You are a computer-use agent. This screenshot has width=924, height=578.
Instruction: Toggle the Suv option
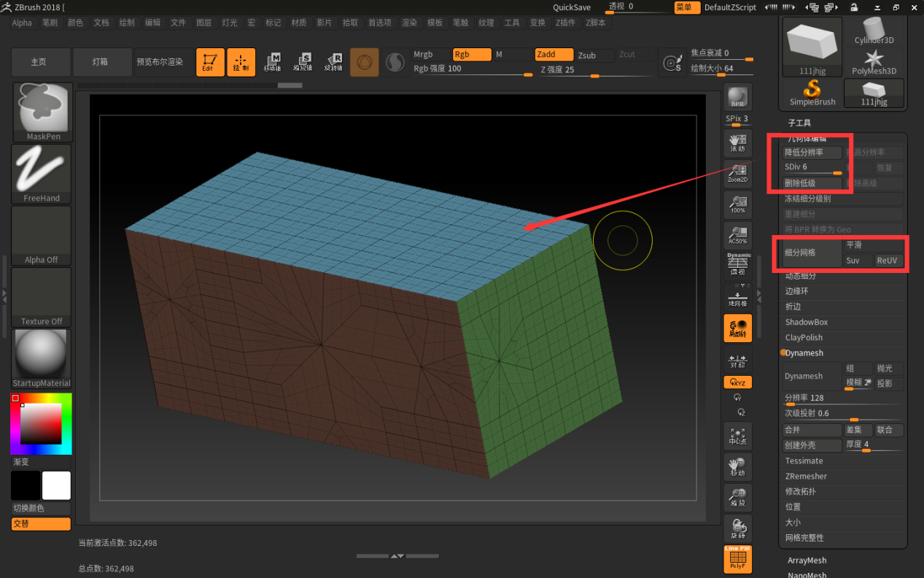(858, 261)
